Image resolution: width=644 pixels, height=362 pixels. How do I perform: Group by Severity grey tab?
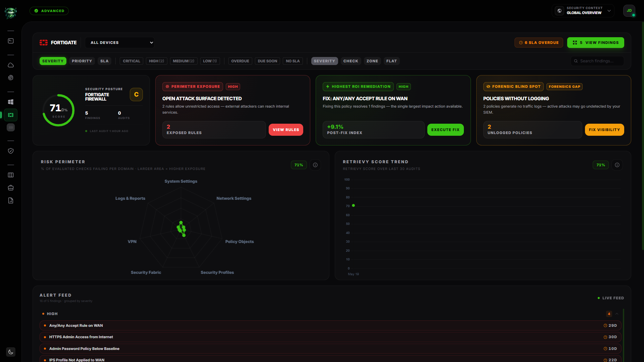[324, 61]
